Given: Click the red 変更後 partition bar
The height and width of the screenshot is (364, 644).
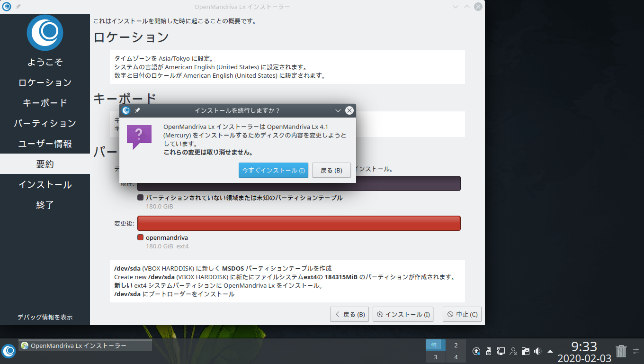Looking at the screenshot, I should (x=299, y=223).
